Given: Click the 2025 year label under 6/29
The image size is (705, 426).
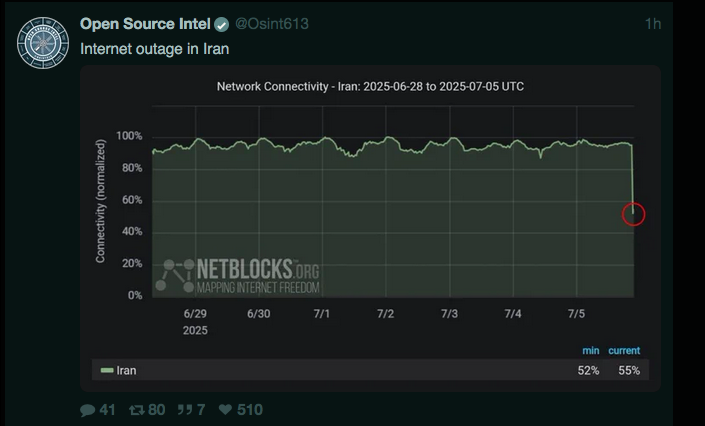Looking at the screenshot, I should pyautogui.click(x=195, y=331).
